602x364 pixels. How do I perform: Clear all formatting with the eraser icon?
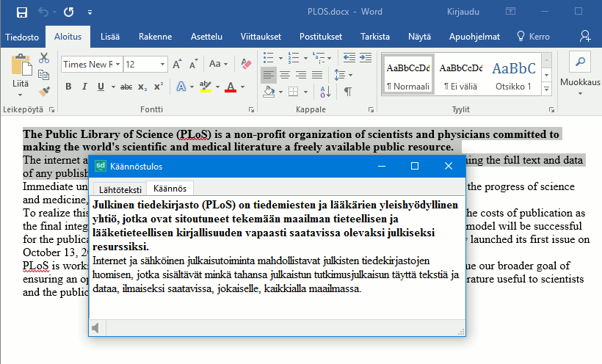(x=246, y=64)
